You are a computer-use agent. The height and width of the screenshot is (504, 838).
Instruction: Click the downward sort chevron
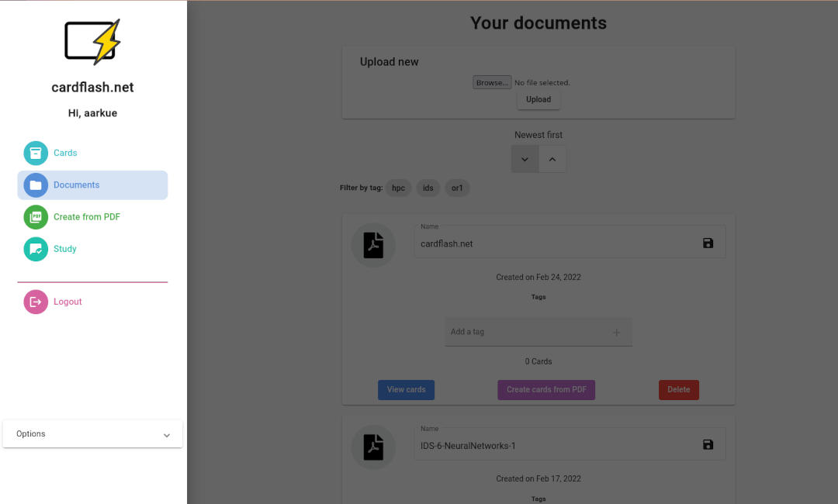pos(525,158)
